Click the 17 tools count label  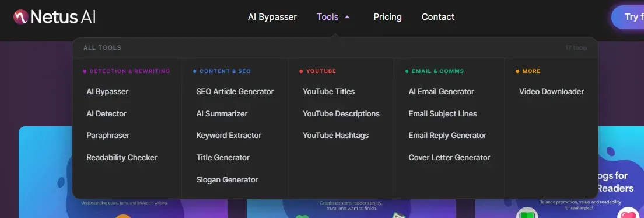576,48
